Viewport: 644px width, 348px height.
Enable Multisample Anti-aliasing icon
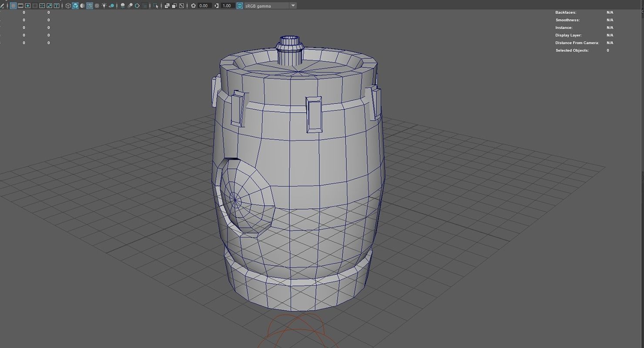click(137, 6)
